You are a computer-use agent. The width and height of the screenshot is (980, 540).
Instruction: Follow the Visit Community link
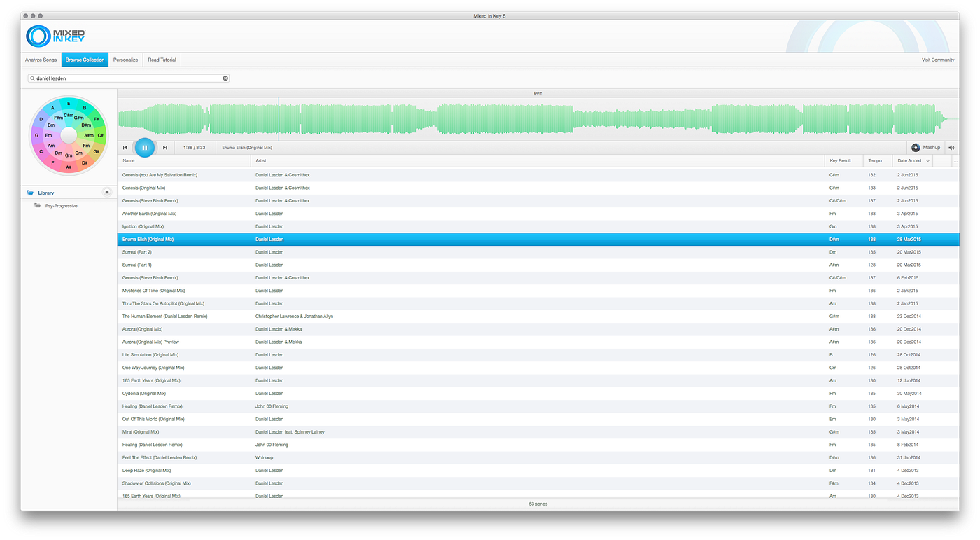pos(938,60)
